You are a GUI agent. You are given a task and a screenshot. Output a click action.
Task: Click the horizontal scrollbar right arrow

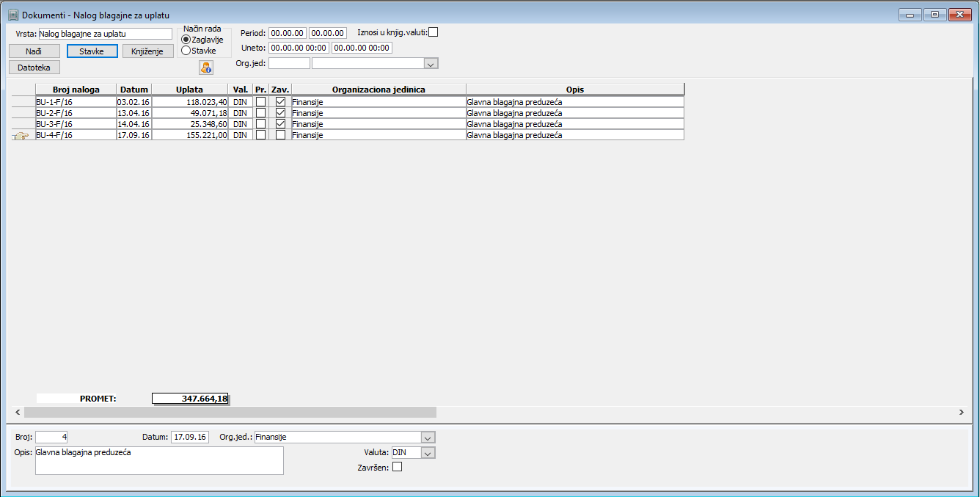[x=961, y=413]
